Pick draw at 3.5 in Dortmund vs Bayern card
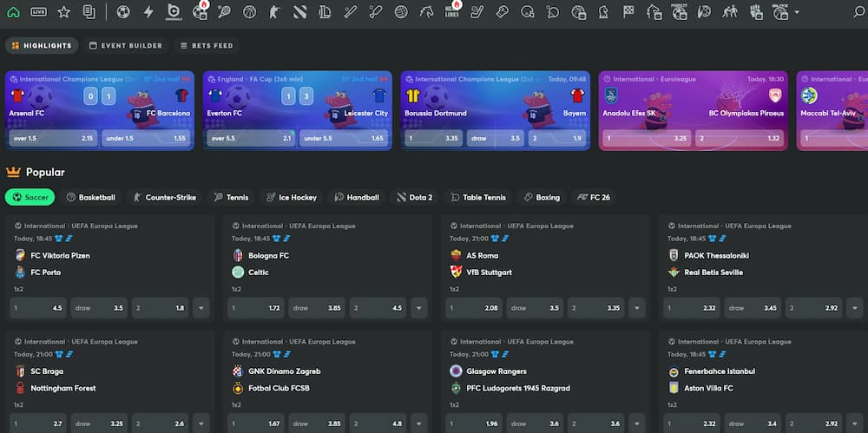 click(x=496, y=139)
